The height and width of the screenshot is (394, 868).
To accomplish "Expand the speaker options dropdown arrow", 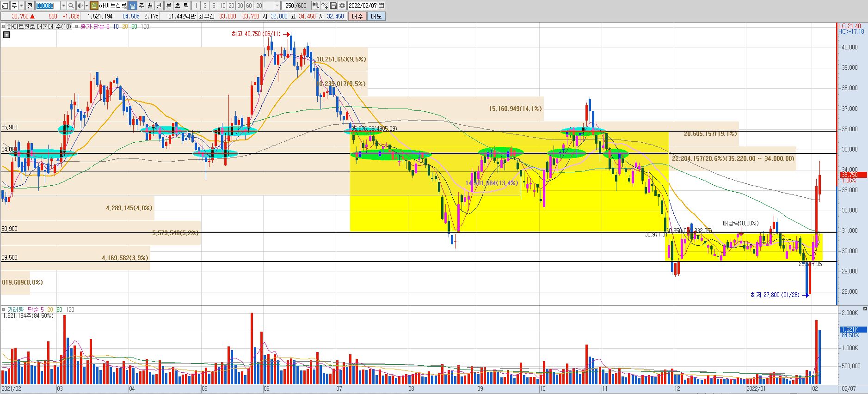I will [86, 6].
